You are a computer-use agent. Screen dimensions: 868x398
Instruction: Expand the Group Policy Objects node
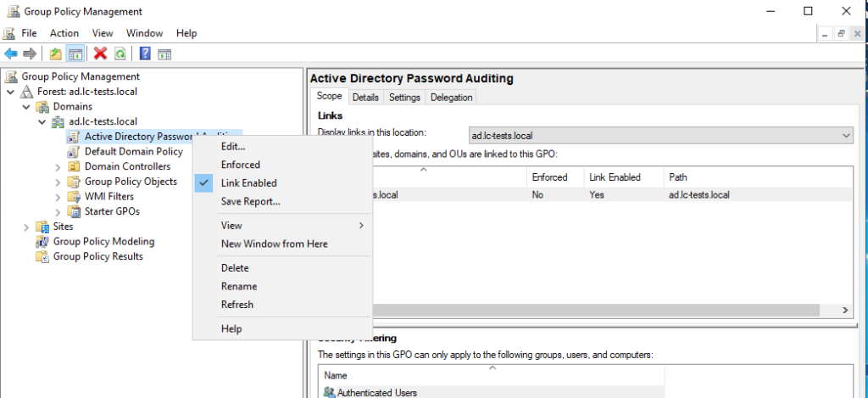[58, 182]
